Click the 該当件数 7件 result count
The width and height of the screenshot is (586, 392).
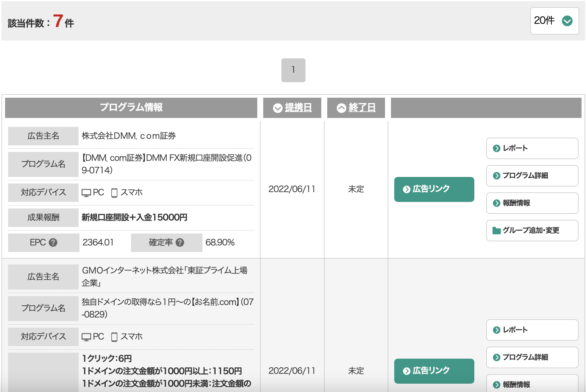click(41, 22)
